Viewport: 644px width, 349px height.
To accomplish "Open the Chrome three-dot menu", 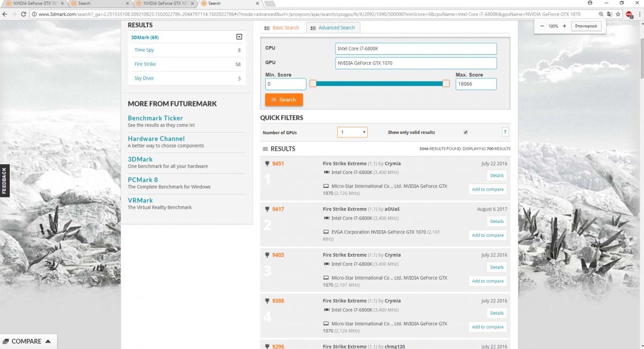I will (639, 13).
